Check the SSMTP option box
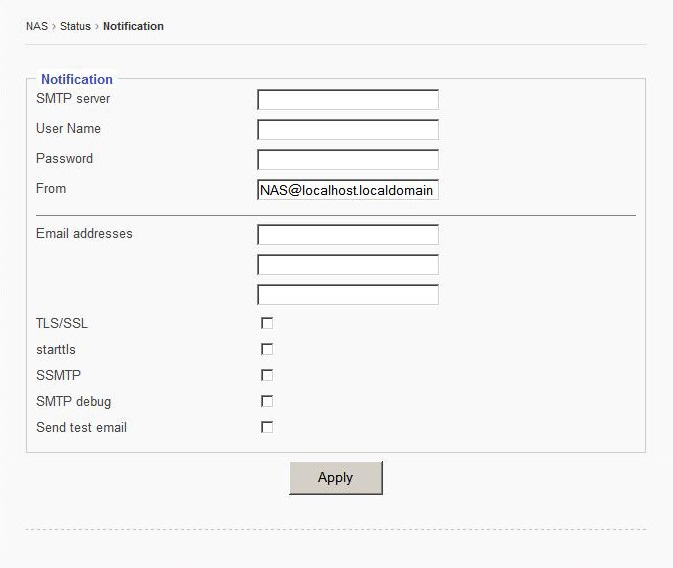Screen dimensions: 673x568 [x=267, y=375]
